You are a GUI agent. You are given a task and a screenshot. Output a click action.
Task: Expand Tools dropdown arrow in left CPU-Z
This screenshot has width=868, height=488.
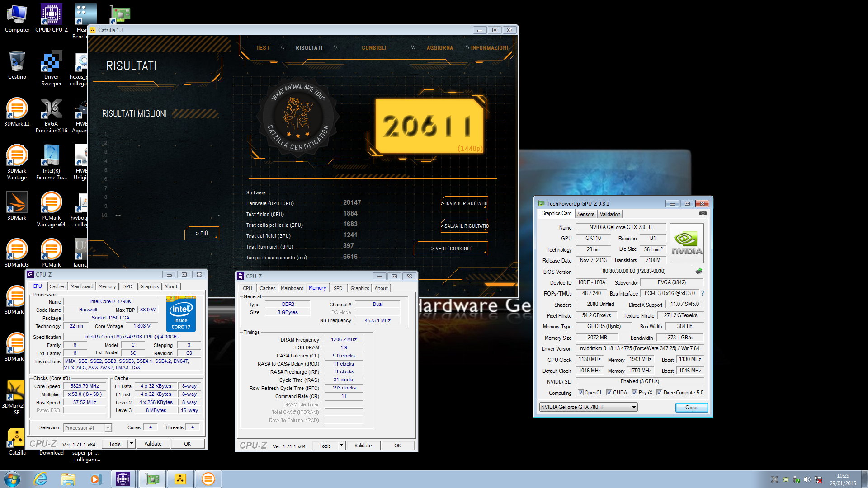(x=131, y=444)
